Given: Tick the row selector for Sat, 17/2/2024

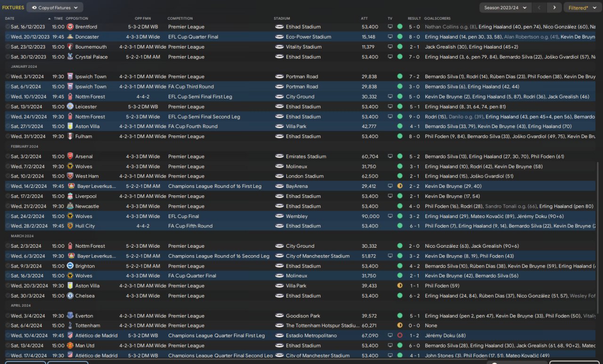Looking at the screenshot, I should pyautogui.click(x=8, y=196).
